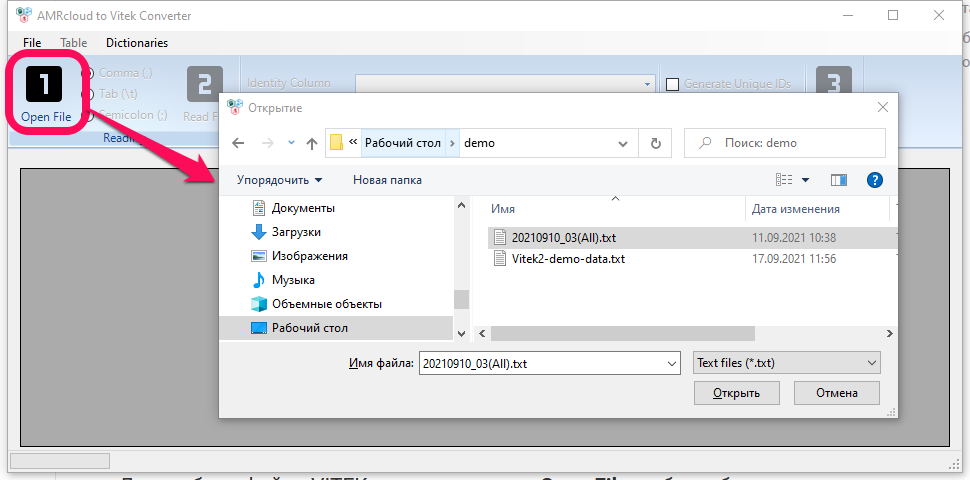This screenshot has width=970, height=480.
Task: Click the navigation pane vertical scrollbar thumb
Action: [461, 299]
